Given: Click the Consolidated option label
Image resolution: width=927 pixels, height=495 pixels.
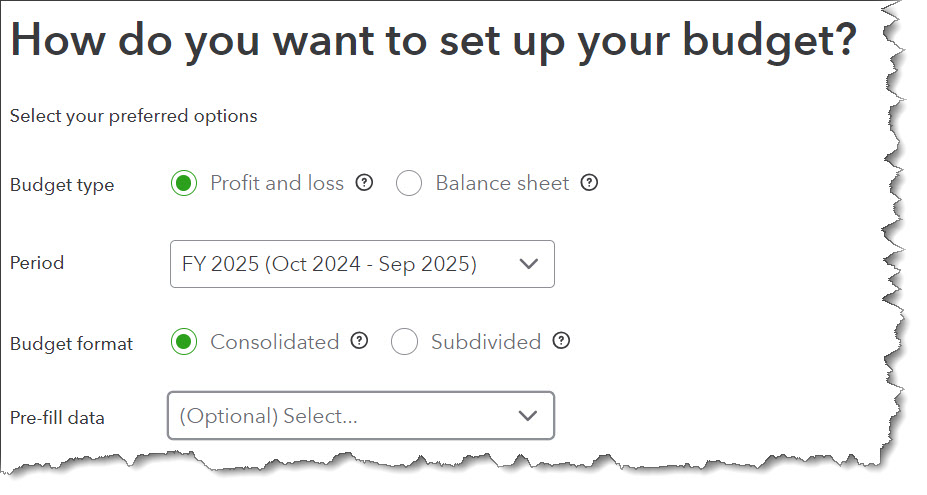Looking at the screenshot, I should pyautogui.click(x=275, y=342).
